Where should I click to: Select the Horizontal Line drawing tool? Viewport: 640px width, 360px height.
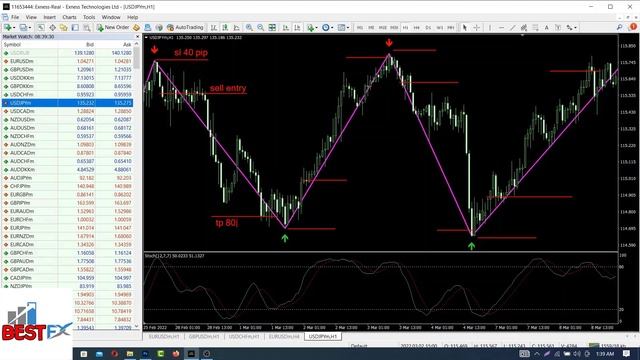click(501, 27)
